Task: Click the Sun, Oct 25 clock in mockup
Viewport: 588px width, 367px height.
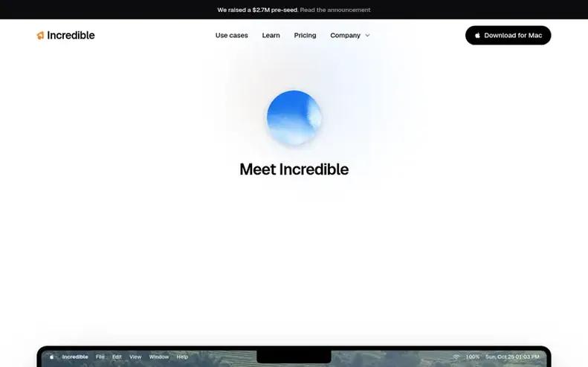Action: [512, 357]
